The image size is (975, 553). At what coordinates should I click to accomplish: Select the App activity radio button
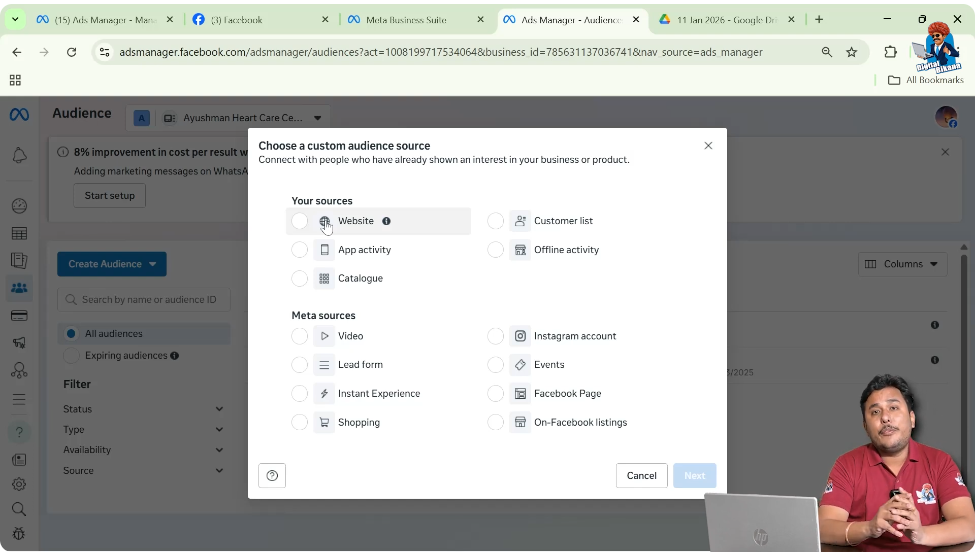[300, 249]
